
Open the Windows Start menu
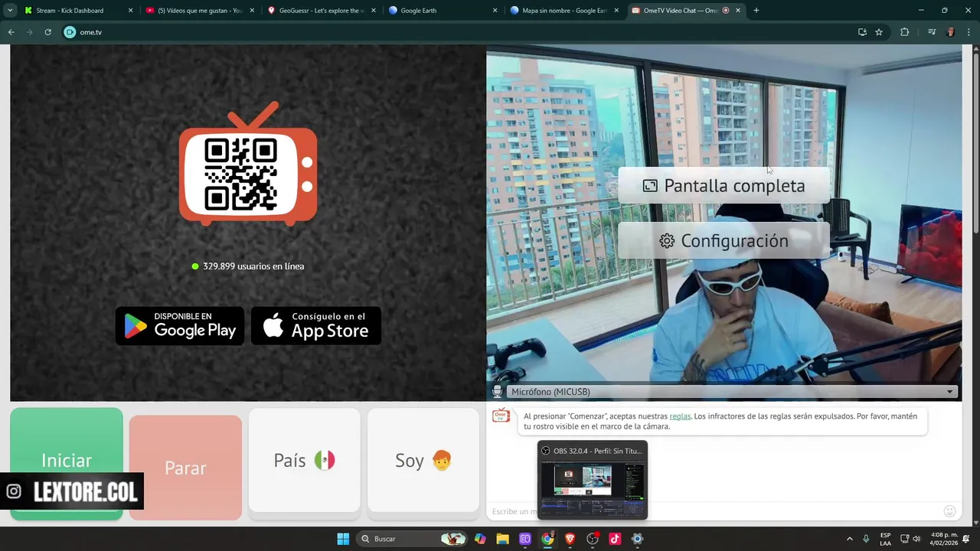(x=343, y=539)
